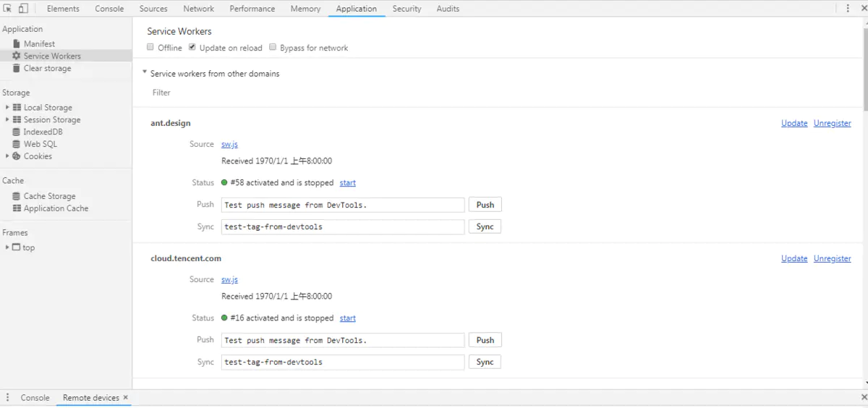The image size is (868, 408).
Task: Expand the top frame tree arrow
Action: pos(8,247)
